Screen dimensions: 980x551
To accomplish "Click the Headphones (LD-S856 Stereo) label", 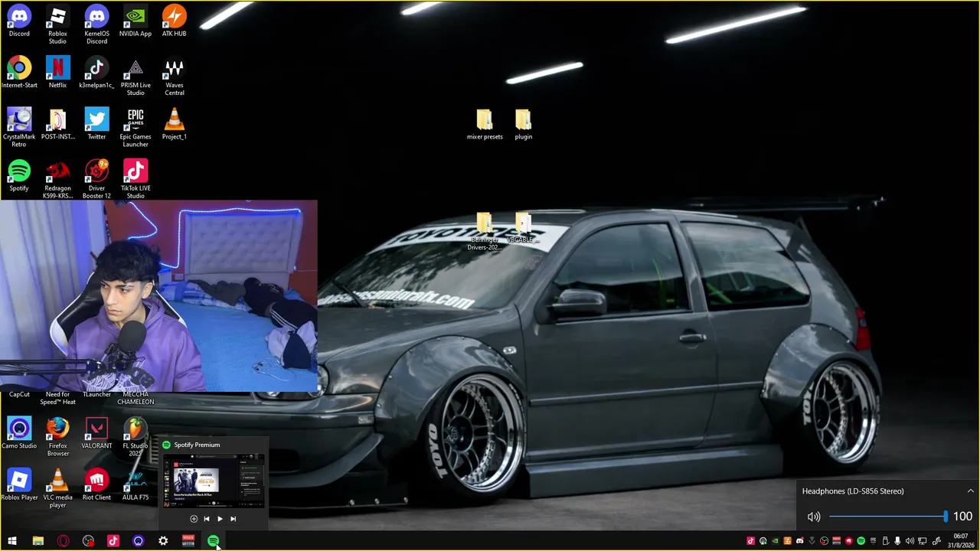I will click(x=853, y=491).
